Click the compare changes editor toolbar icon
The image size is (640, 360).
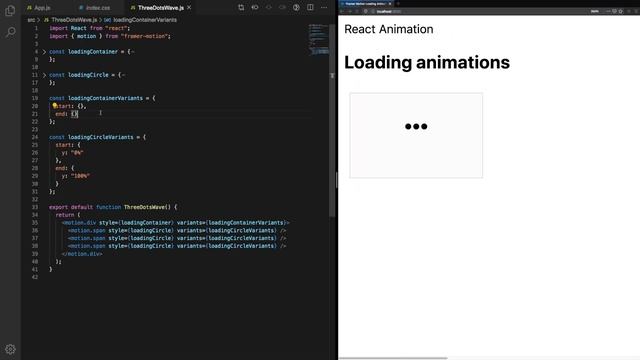[241, 7]
